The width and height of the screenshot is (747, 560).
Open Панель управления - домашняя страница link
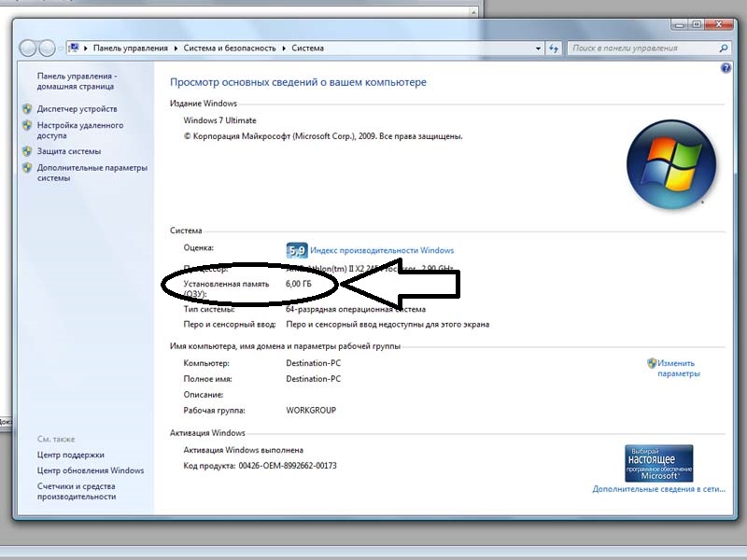tap(78, 81)
